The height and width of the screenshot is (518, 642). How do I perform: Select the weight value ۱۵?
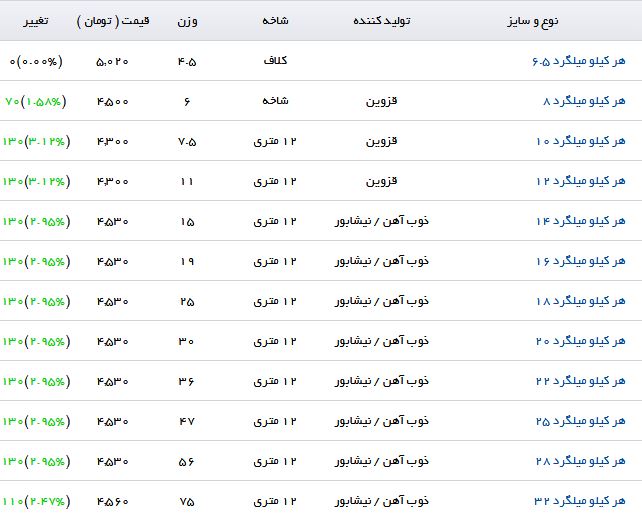[x=187, y=222]
